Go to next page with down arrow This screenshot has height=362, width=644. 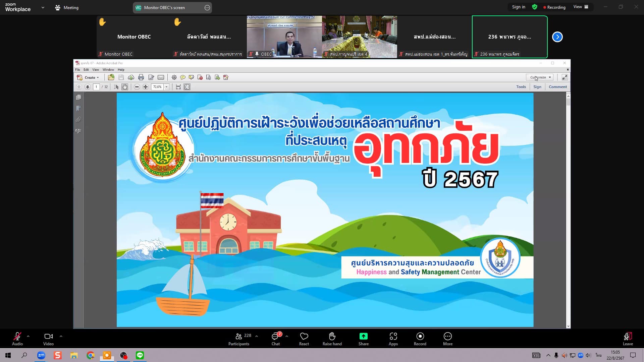point(88,87)
